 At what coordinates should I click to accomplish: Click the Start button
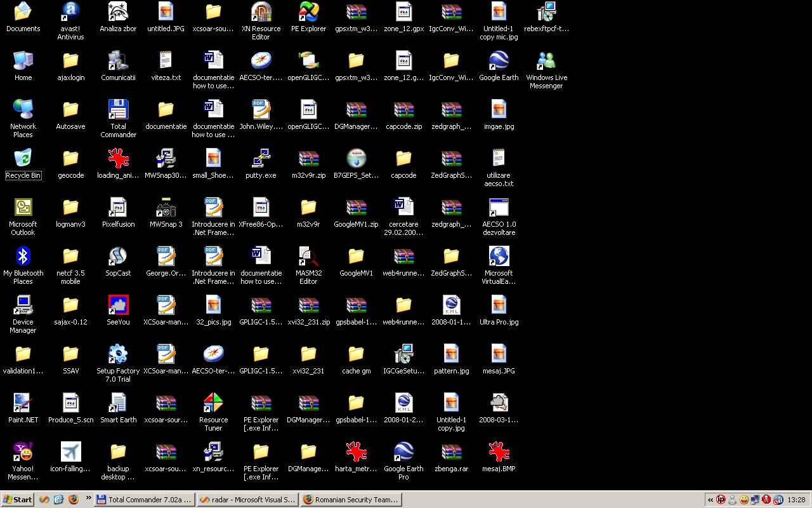pos(17,500)
